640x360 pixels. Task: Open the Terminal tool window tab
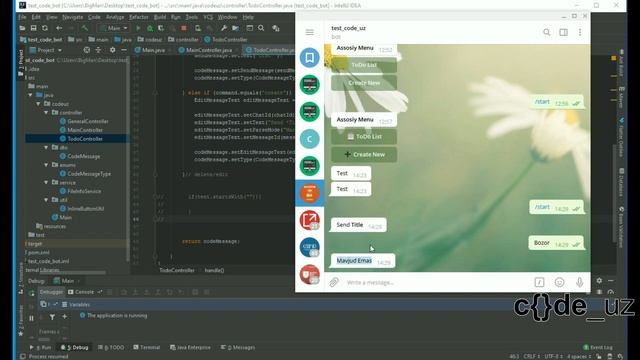(x=147, y=347)
